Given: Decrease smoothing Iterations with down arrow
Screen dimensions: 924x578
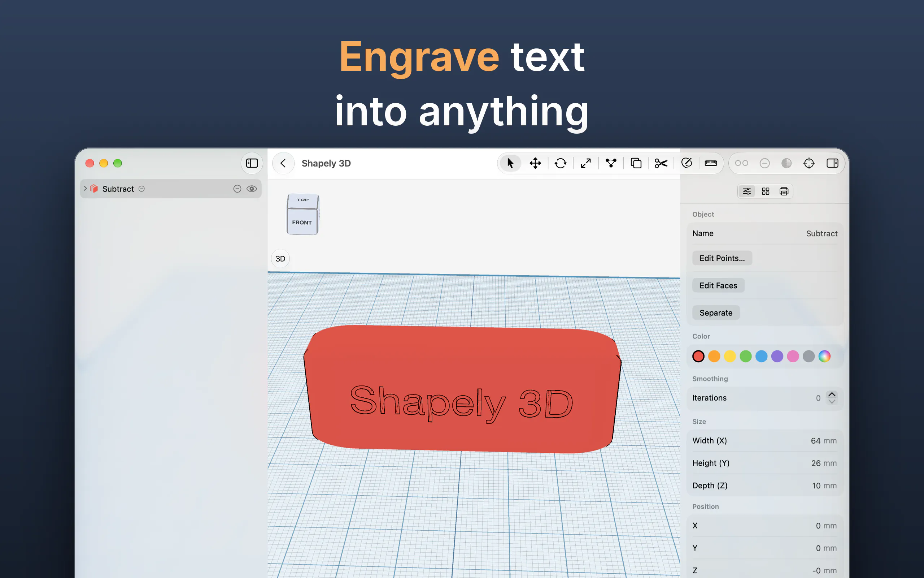Looking at the screenshot, I should click(832, 401).
